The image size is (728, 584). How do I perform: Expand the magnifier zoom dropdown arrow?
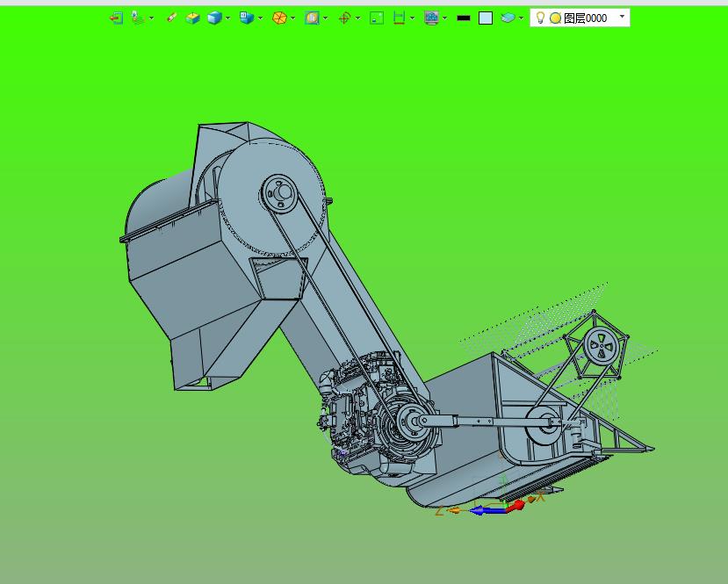point(326,18)
